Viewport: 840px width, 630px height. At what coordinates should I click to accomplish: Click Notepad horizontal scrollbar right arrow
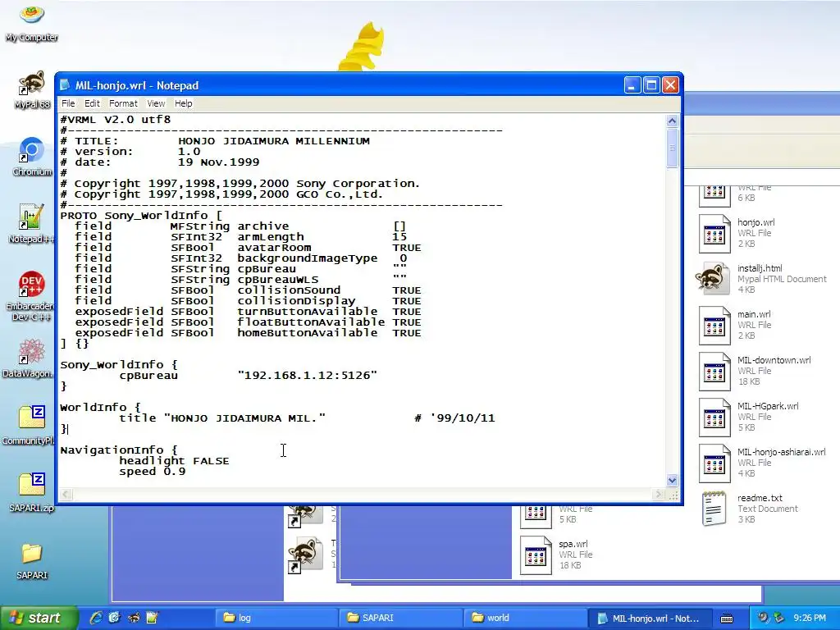(x=659, y=495)
